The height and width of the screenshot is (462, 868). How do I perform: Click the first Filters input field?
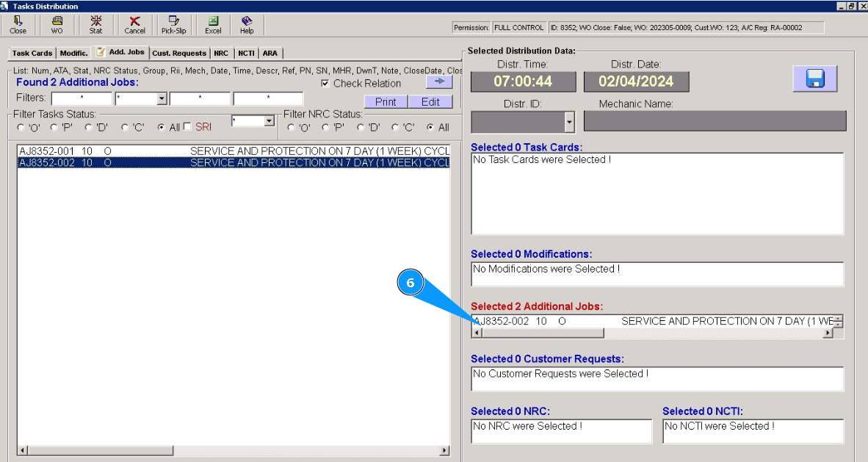(82, 98)
